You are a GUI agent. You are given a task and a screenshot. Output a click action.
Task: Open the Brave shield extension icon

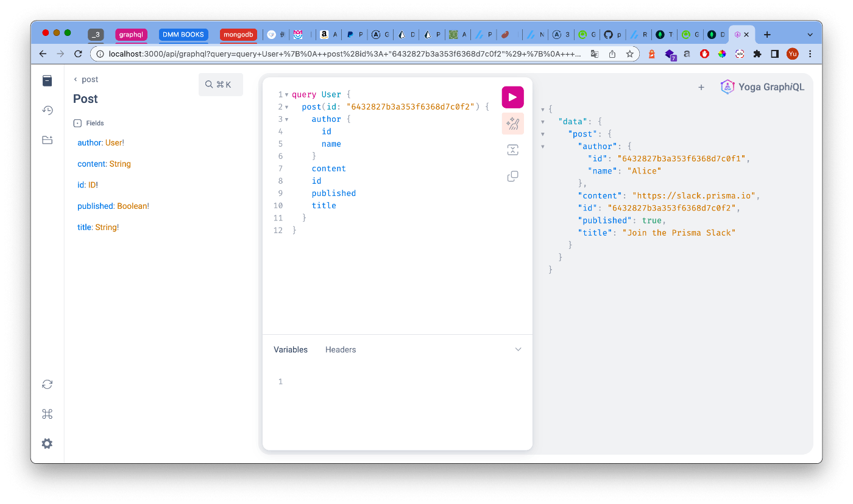pos(652,54)
